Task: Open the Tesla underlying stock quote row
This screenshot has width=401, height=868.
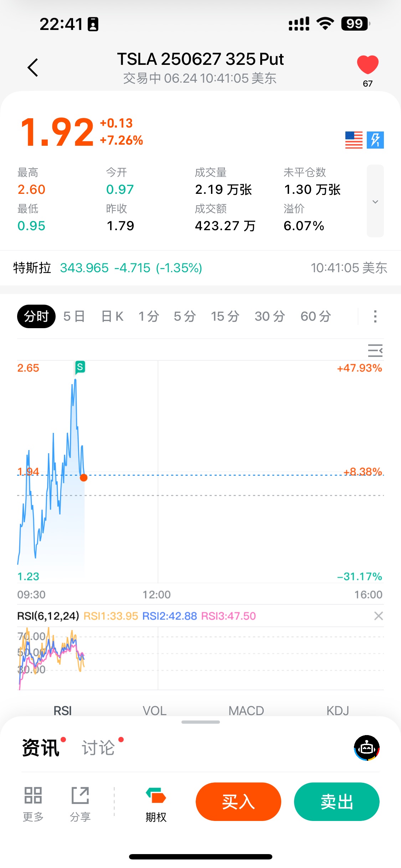Action: point(200,268)
